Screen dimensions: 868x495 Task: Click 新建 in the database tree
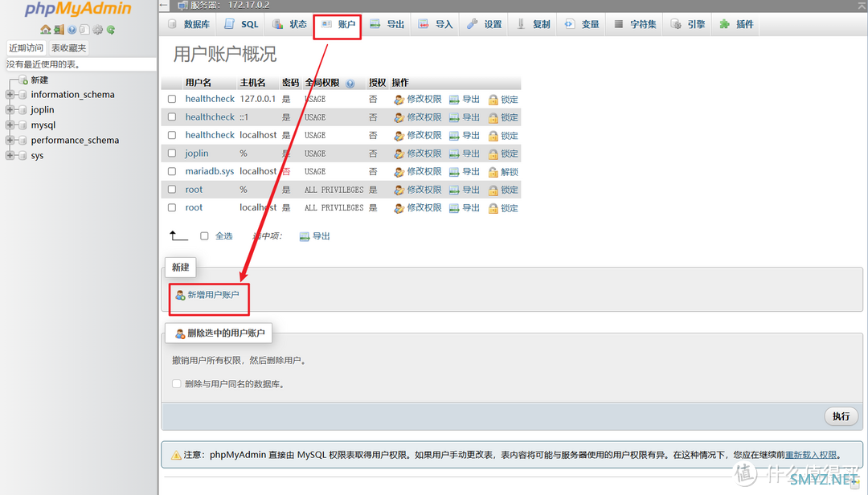[x=39, y=80]
